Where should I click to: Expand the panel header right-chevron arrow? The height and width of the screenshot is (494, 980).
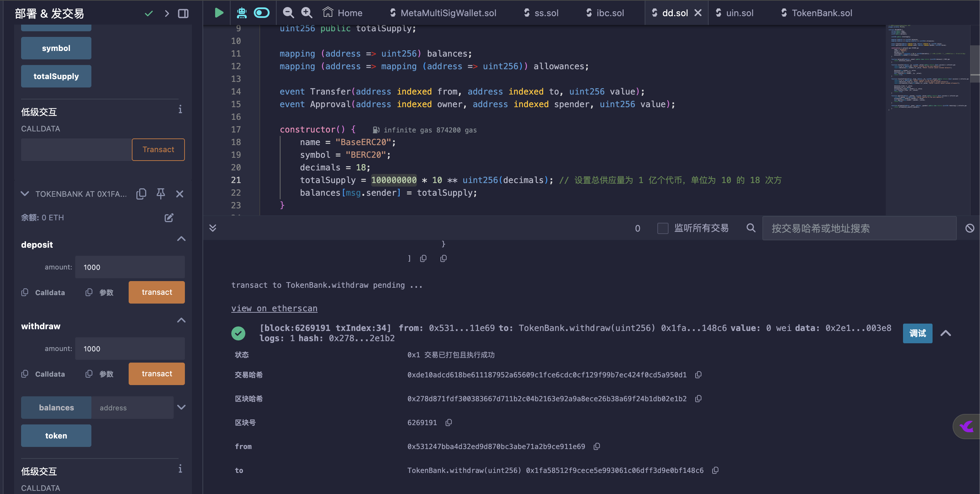point(167,13)
